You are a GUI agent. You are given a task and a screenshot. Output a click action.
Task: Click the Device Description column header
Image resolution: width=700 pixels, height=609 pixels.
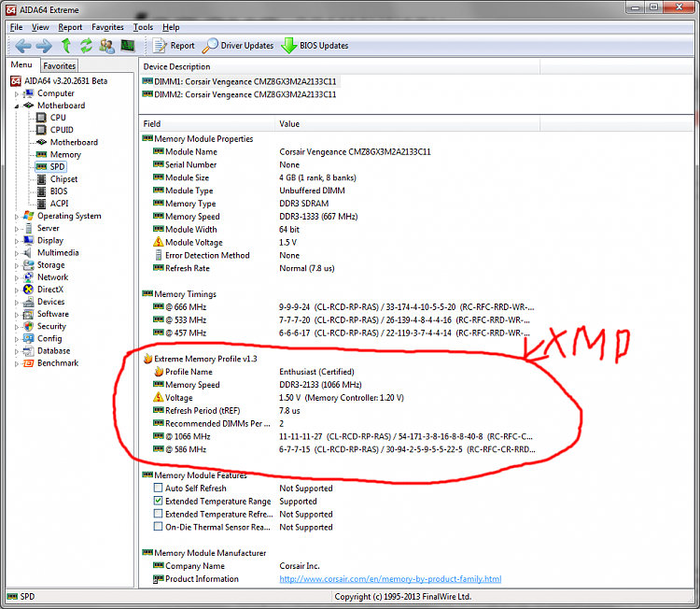coord(340,66)
